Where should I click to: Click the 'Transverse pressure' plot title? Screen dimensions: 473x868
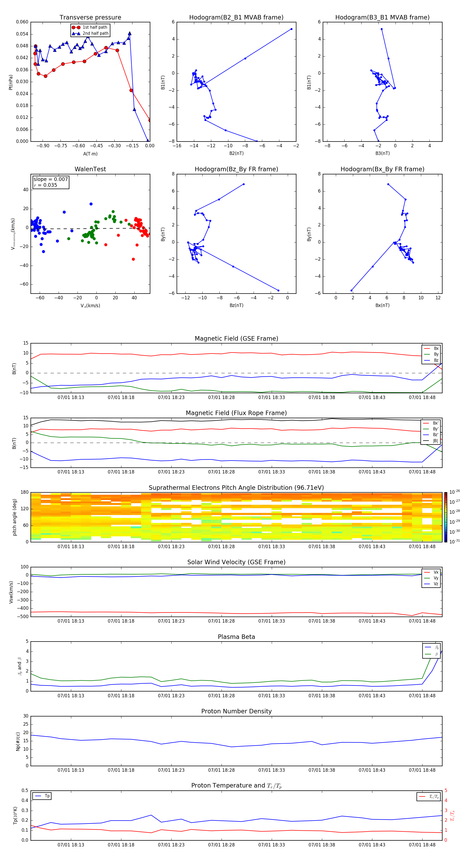90,18
